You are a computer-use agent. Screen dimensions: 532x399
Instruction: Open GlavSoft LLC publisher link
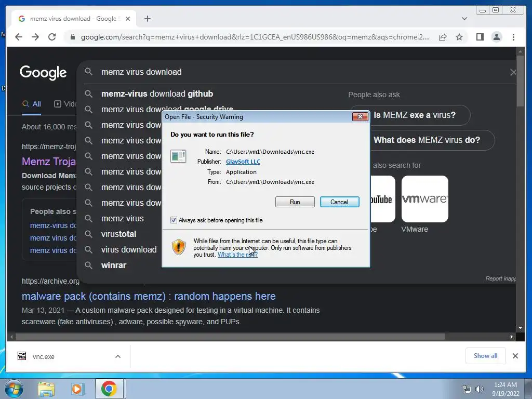pyautogui.click(x=243, y=162)
